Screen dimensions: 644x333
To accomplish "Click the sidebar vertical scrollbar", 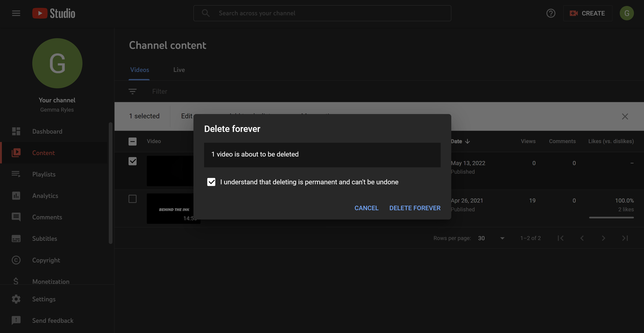I will point(110,183).
